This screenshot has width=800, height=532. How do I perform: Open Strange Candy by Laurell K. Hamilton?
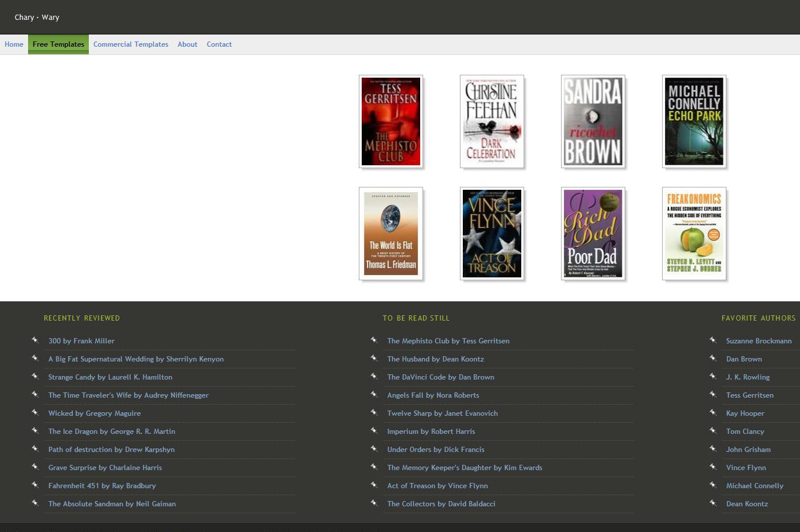click(x=110, y=377)
